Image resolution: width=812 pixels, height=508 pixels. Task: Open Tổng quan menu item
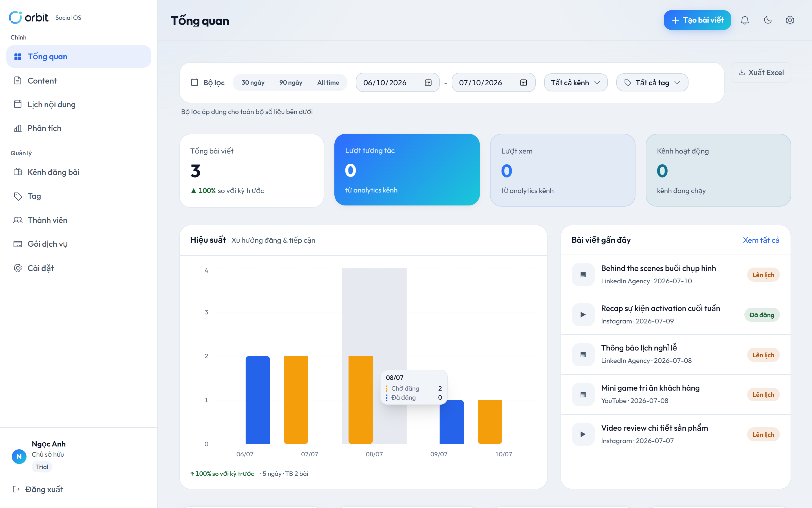[78, 56]
